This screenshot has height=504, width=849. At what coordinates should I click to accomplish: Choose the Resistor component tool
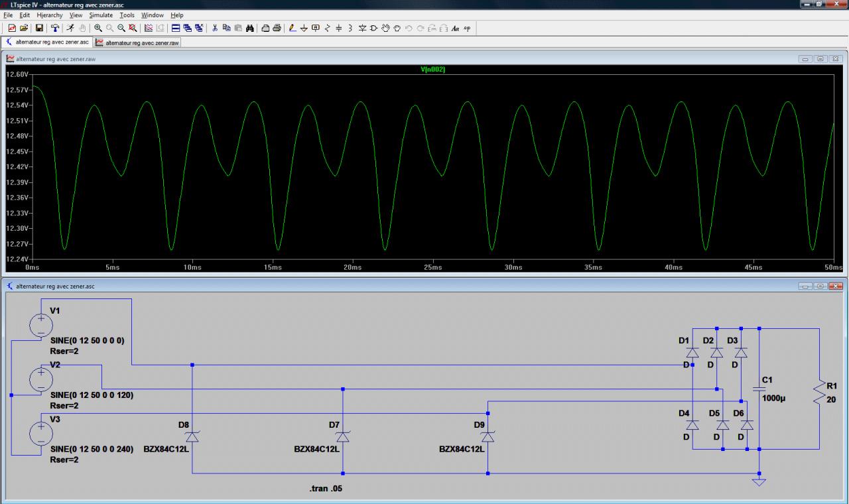pyautogui.click(x=327, y=28)
